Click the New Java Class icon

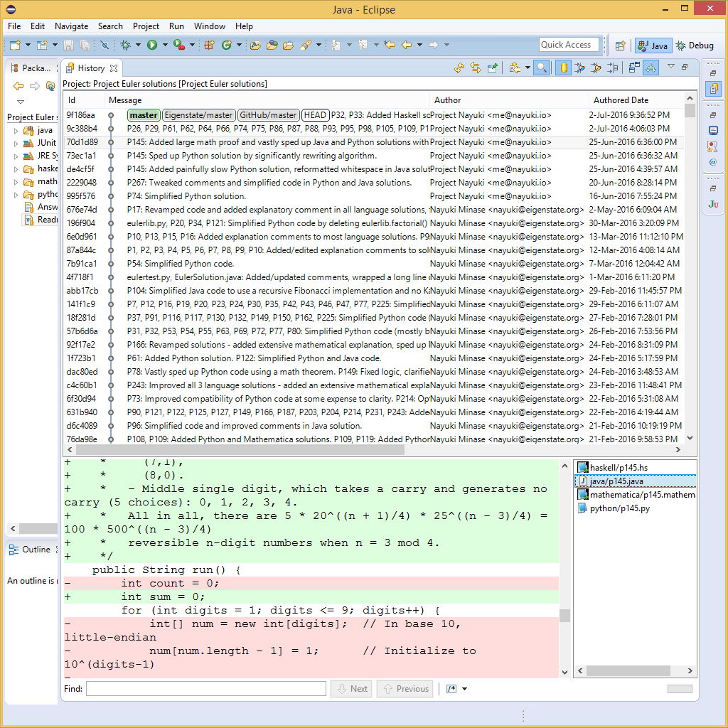(x=227, y=45)
